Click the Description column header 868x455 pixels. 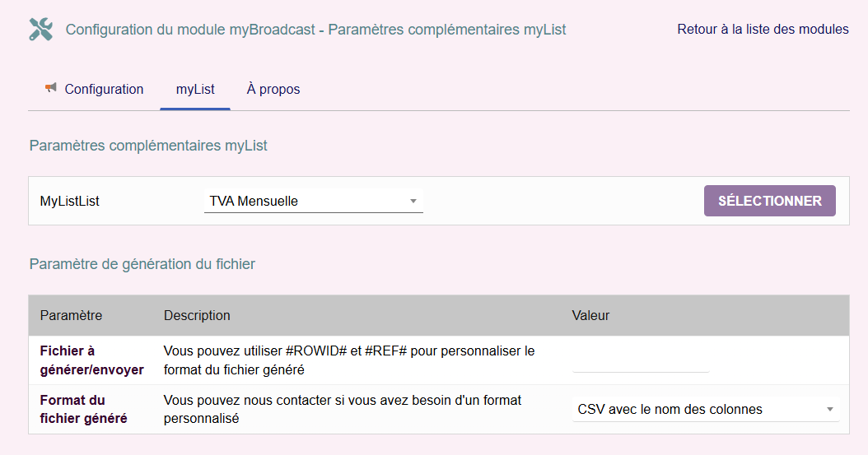197,315
